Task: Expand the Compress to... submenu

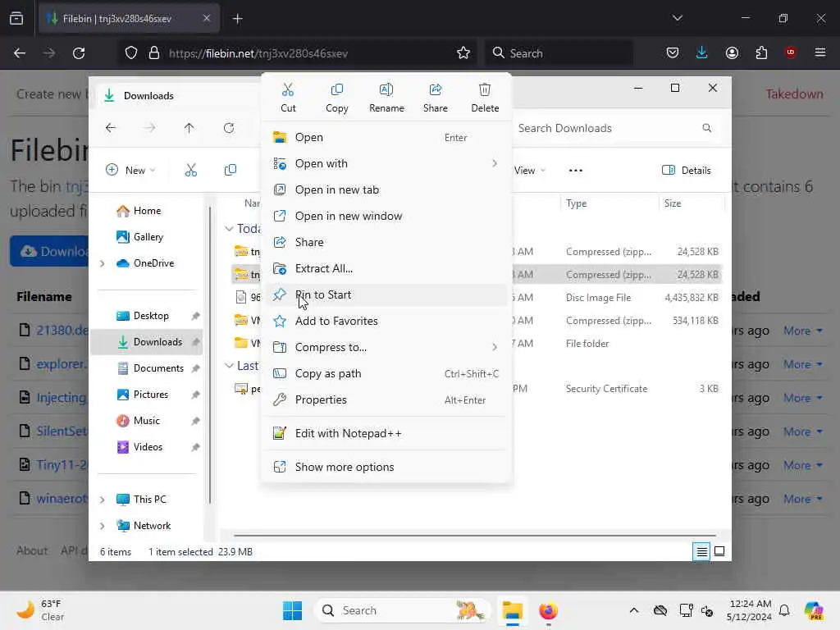Action: (x=386, y=347)
